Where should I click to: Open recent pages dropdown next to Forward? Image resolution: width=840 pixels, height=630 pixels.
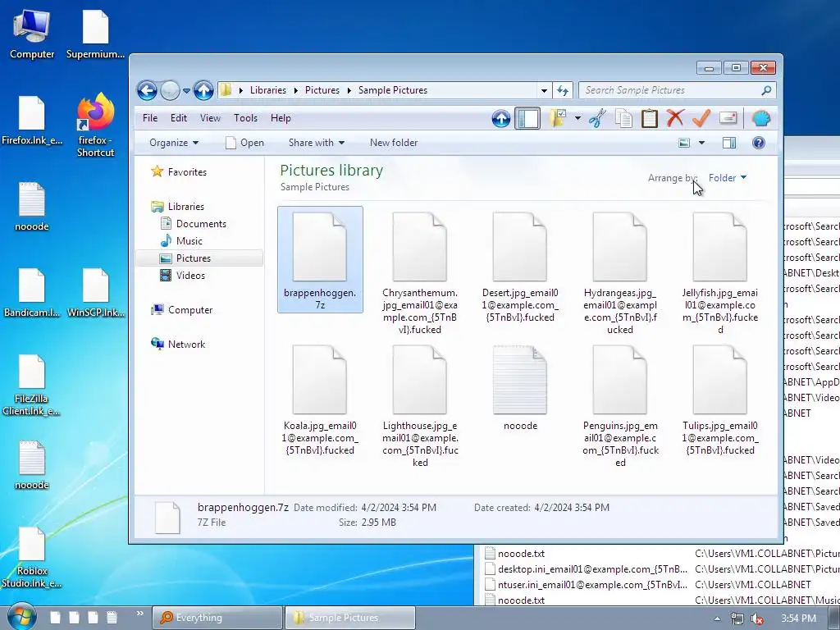186,90
